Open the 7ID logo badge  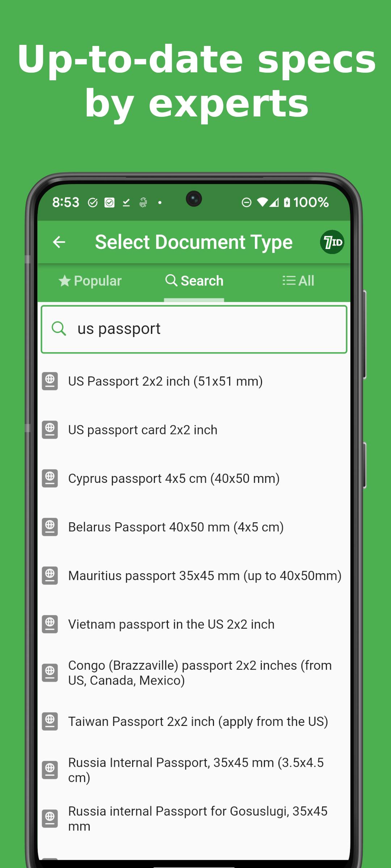click(x=332, y=242)
